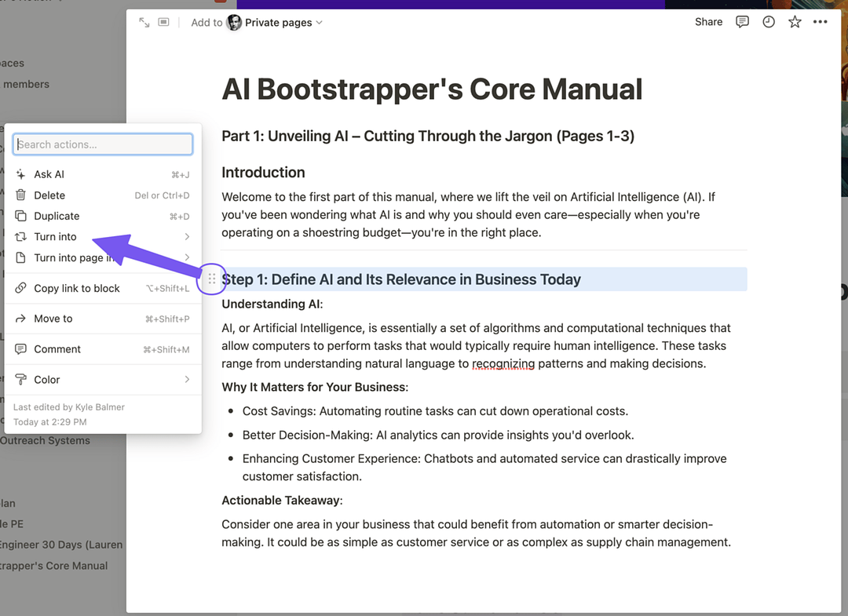
Task: Expand the Turn into page in submenu arrow
Action: click(x=187, y=257)
